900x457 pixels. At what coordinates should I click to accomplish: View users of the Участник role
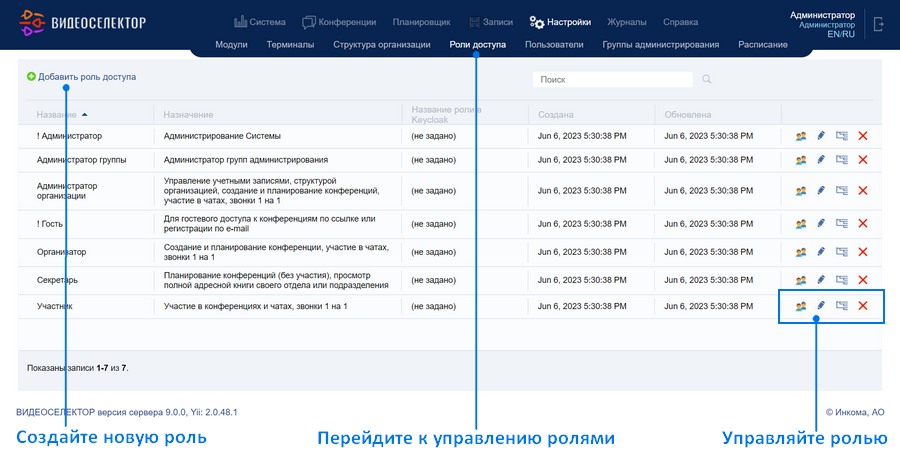click(801, 306)
